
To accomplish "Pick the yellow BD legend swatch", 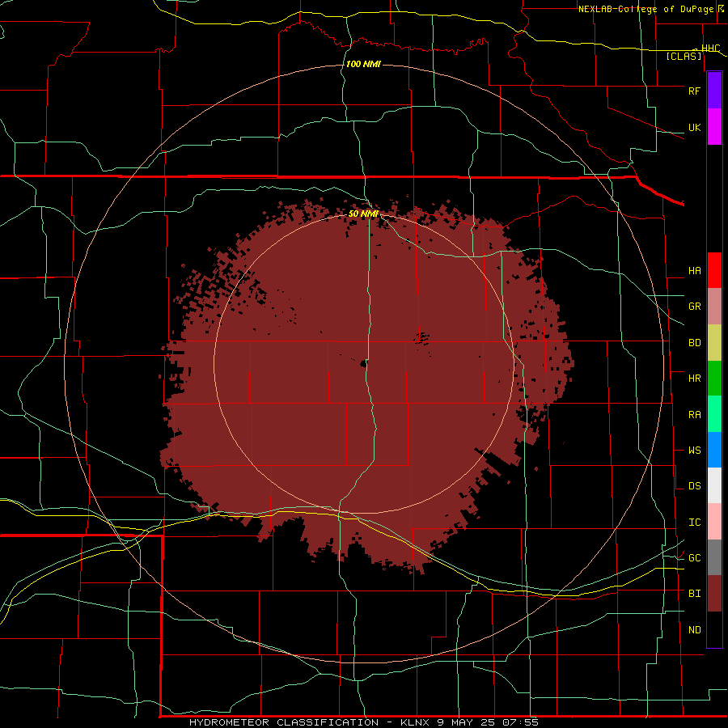I will pos(714,343).
